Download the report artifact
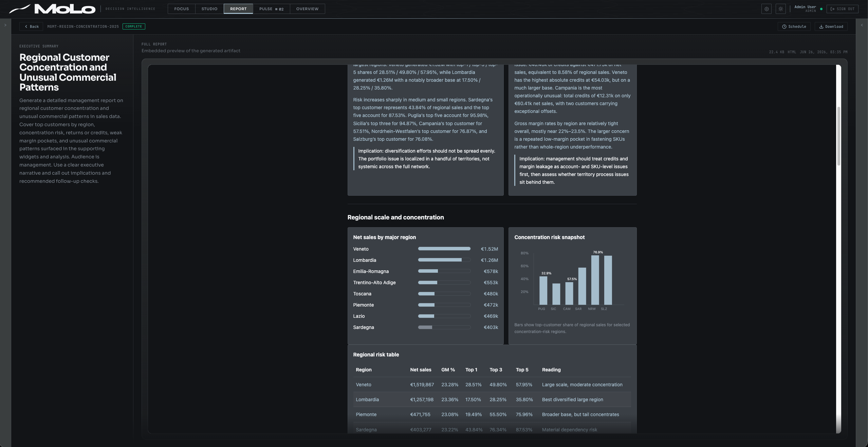 (831, 26)
